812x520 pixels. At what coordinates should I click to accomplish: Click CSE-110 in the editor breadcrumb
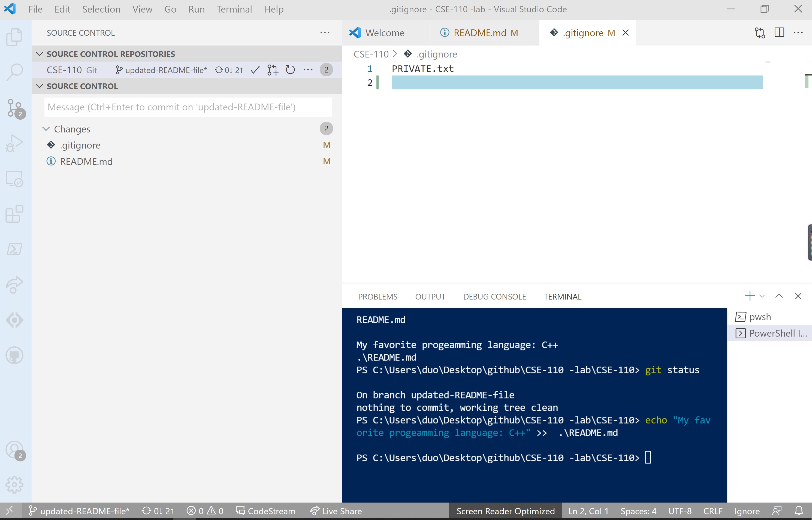[371, 54]
